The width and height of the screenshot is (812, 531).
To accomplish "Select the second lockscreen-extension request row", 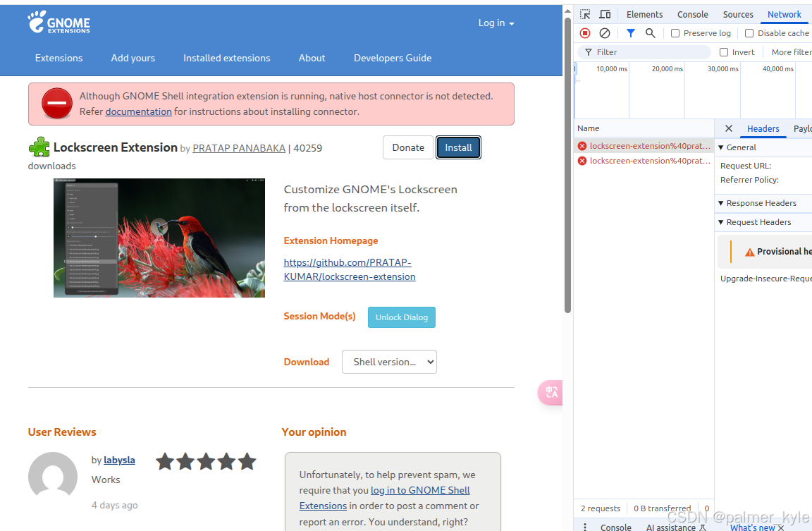I will click(644, 161).
